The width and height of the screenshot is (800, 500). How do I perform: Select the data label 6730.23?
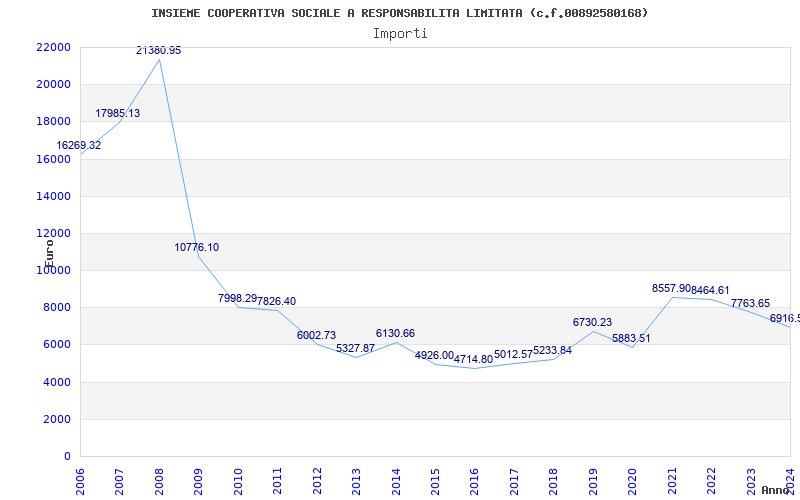pos(592,322)
